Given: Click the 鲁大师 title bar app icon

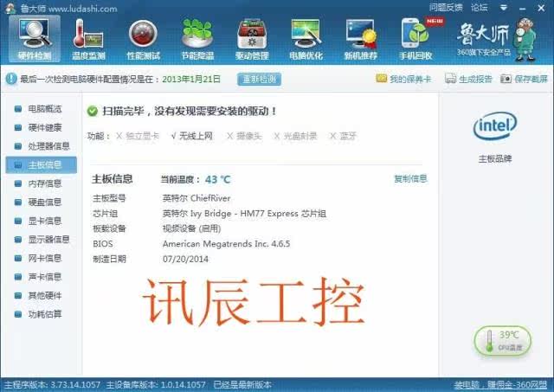Looking at the screenshot, I should pyautogui.click(x=10, y=8).
